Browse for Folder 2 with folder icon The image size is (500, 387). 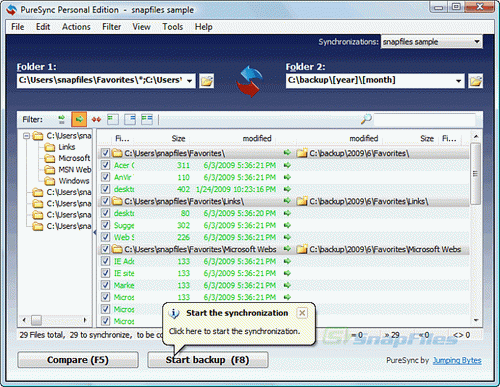point(475,81)
